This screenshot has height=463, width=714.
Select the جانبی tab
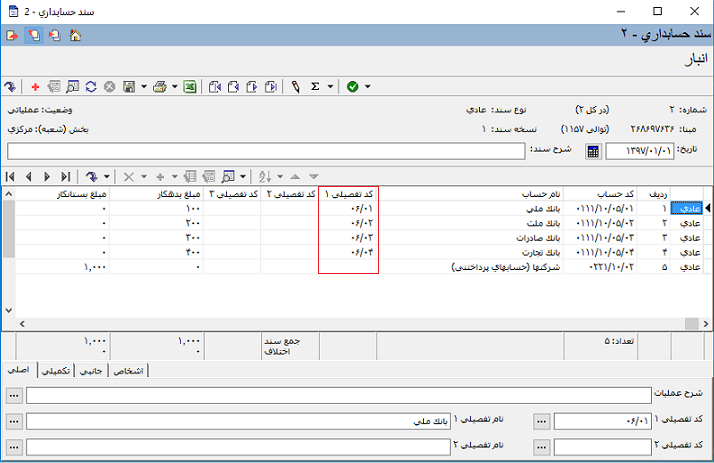click(x=92, y=371)
